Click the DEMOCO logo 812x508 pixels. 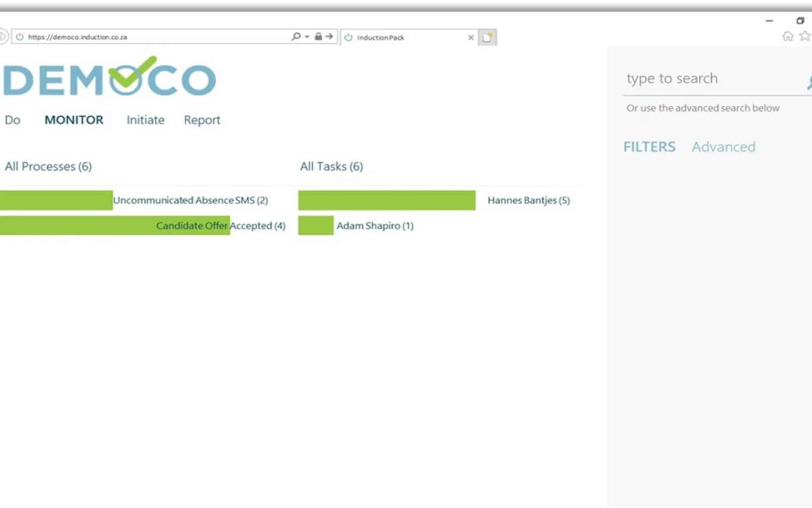(x=110, y=77)
